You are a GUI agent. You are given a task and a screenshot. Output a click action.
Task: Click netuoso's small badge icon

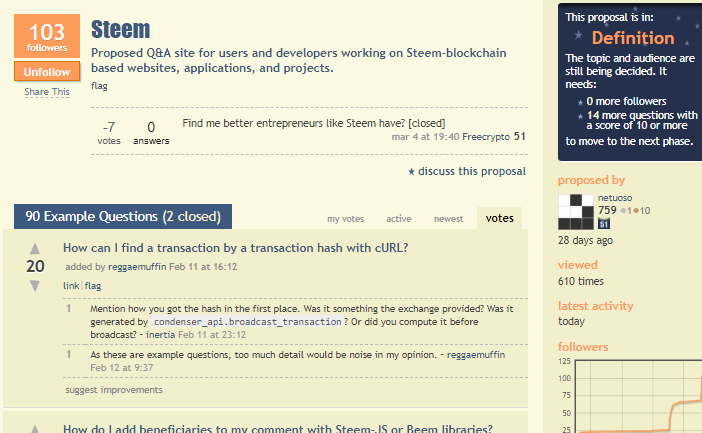(604, 224)
